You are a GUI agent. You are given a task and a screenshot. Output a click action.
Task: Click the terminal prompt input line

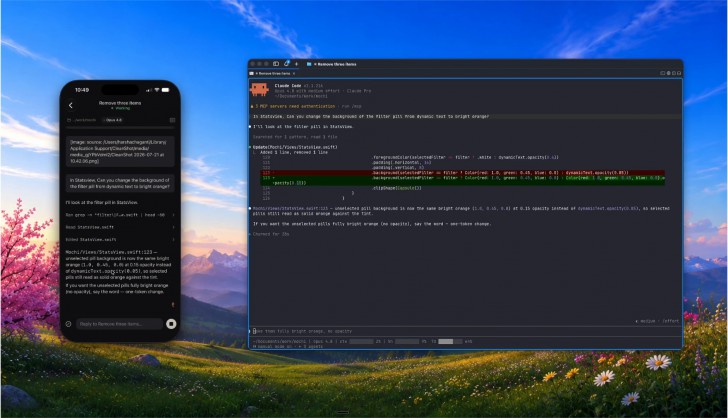466,331
